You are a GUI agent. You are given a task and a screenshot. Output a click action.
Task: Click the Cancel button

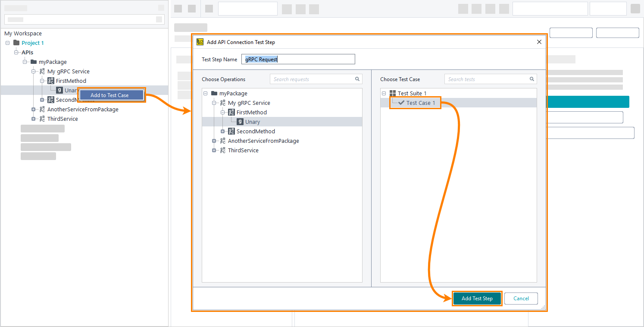click(521, 298)
